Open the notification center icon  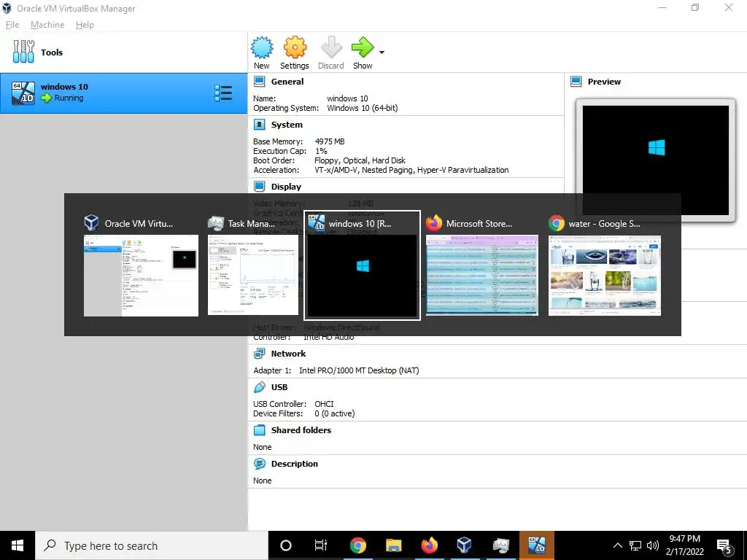724,547
